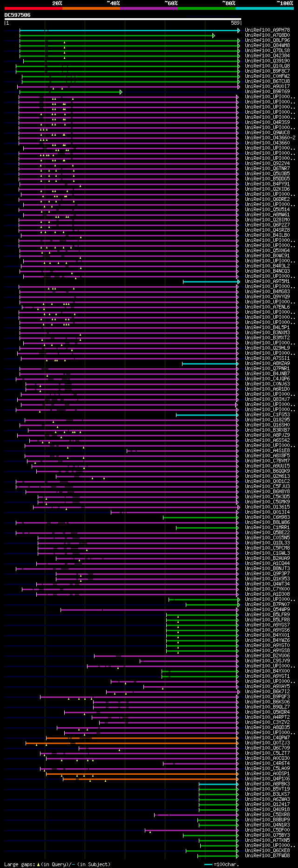Select the query name DC597506
298x868 pixels.
tap(18, 15)
